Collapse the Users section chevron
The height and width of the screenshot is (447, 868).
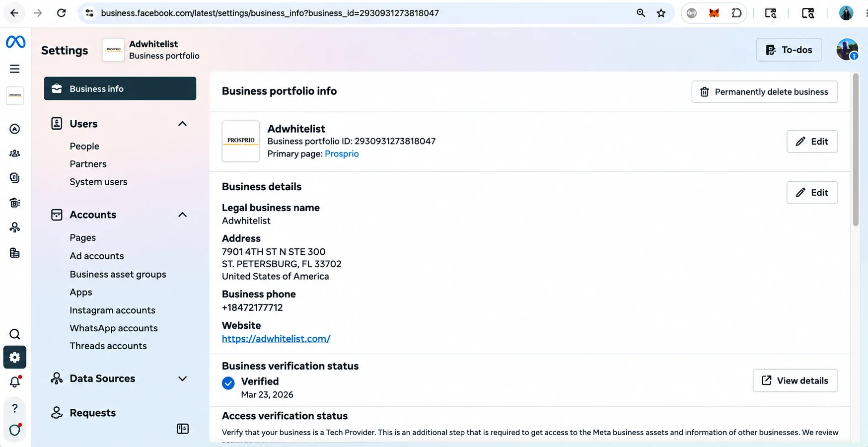(x=183, y=124)
